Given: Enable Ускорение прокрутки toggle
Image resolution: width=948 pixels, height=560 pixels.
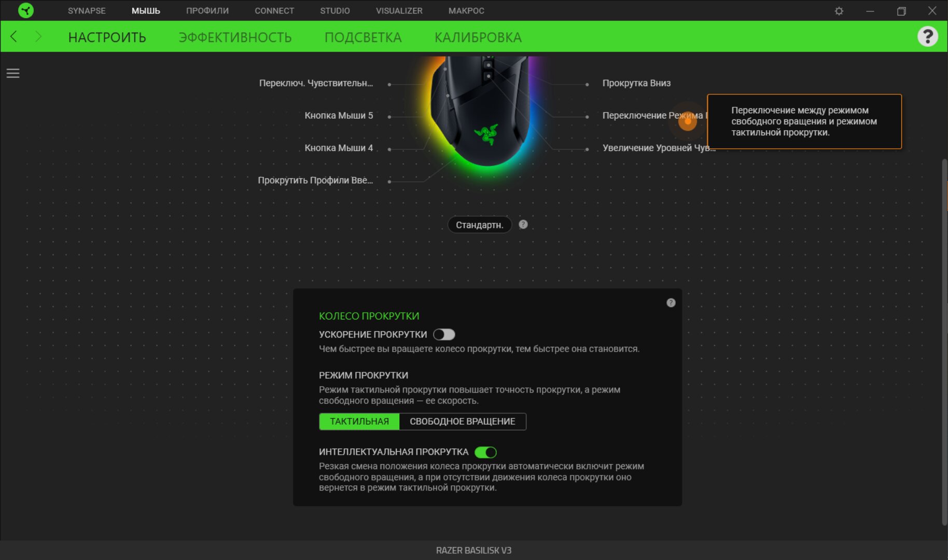Looking at the screenshot, I should tap(444, 334).
